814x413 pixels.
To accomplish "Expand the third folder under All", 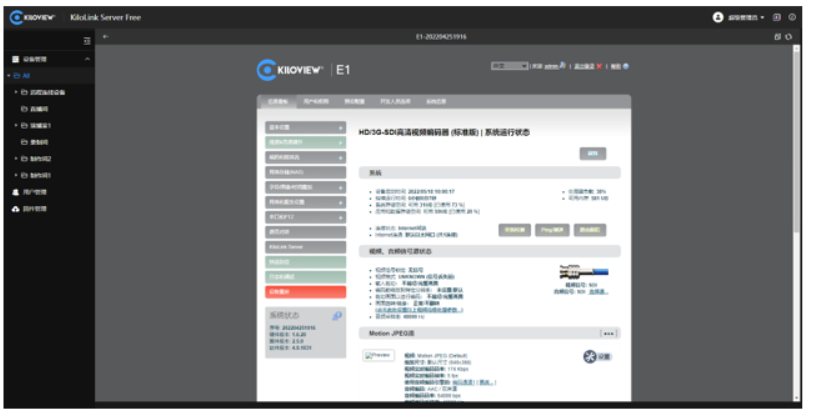I will click(16, 126).
